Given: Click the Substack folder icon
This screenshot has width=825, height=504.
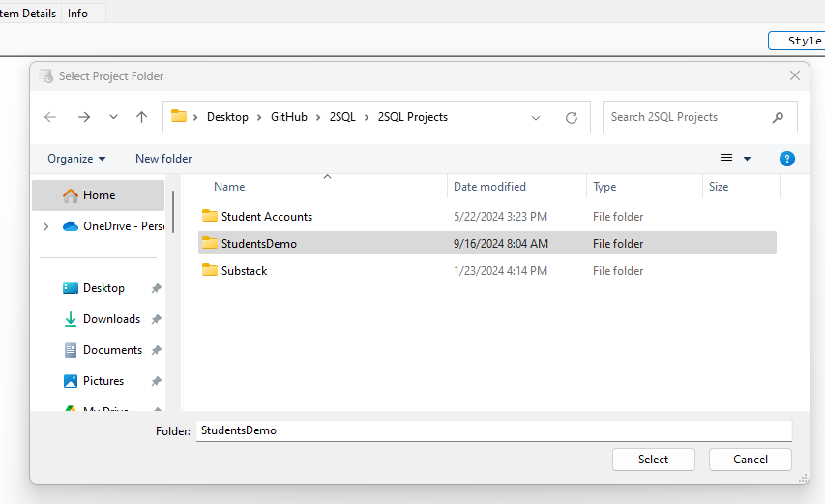Looking at the screenshot, I should (x=210, y=270).
